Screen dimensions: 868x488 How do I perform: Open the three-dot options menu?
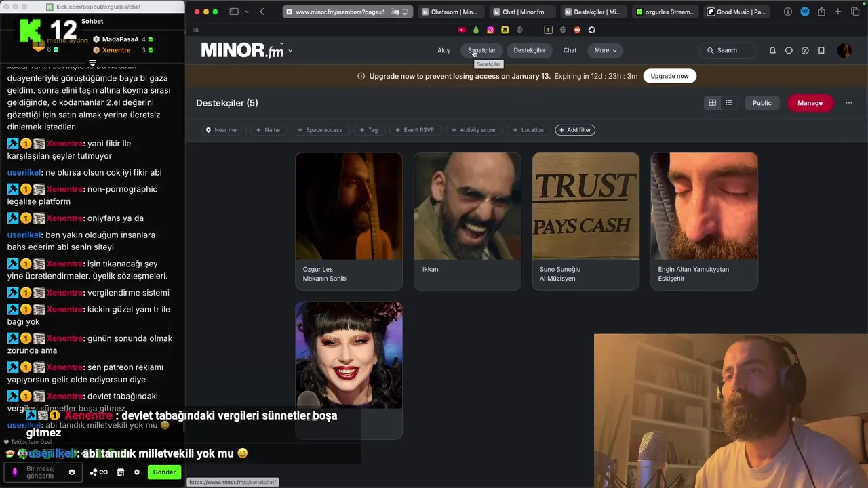pyautogui.click(x=849, y=103)
